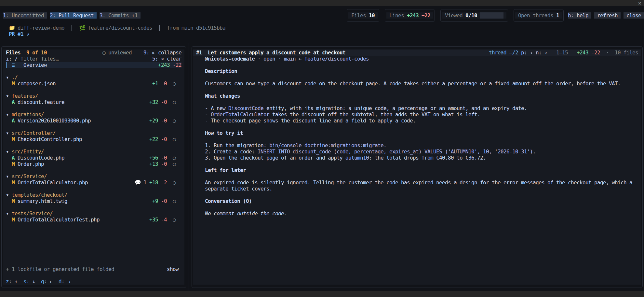Mark DiscountCode.php as viewed
644x297 pixels.
(x=174, y=158)
